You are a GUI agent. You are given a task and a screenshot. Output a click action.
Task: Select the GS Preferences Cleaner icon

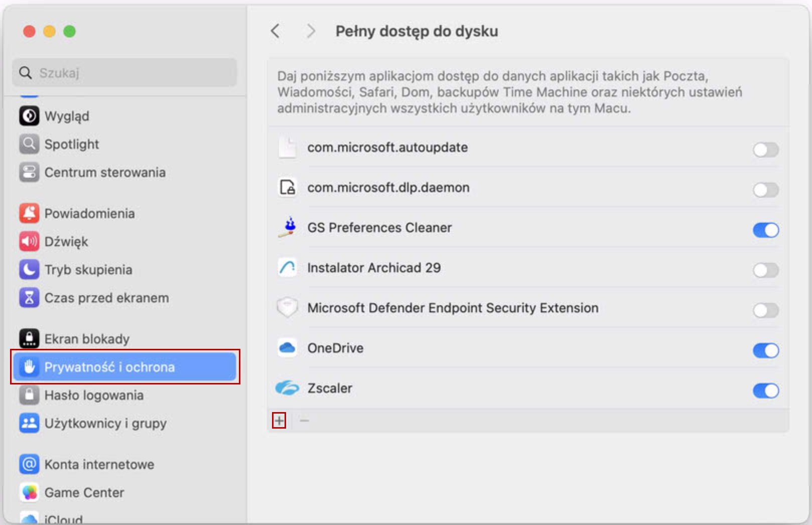click(287, 227)
